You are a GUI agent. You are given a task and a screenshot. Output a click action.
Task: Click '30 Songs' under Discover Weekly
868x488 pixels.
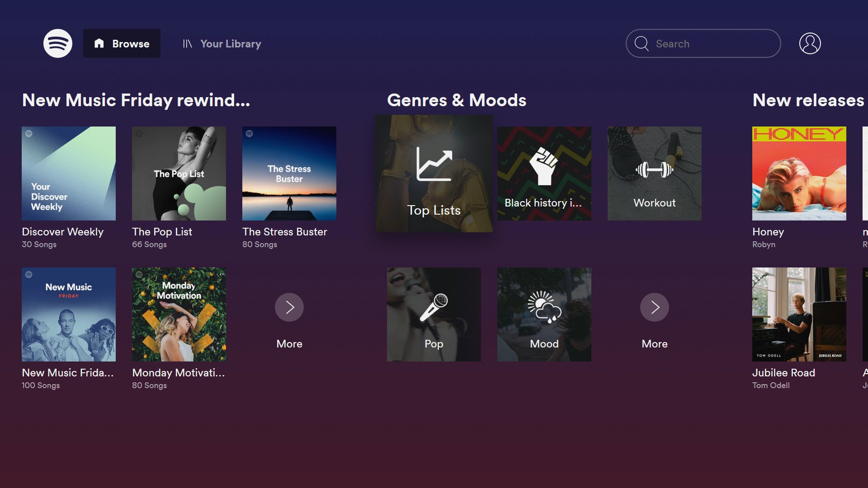click(39, 244)
